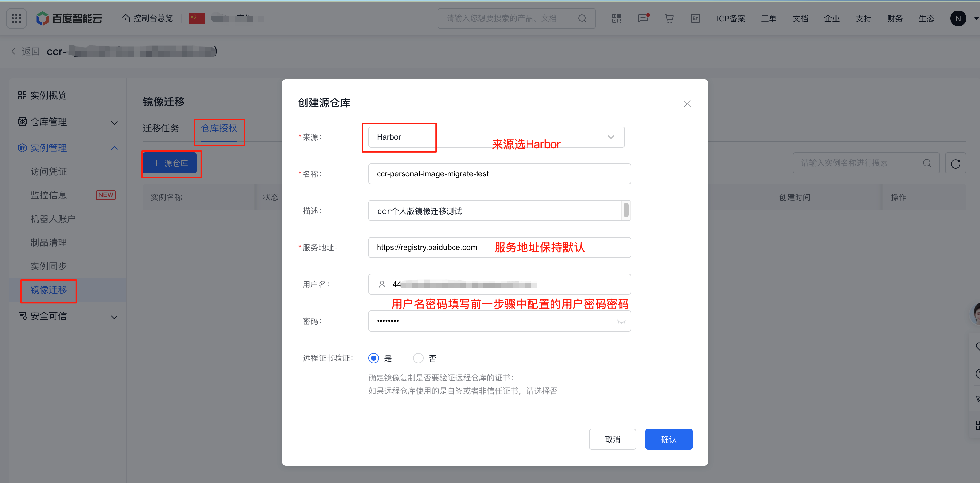The width and height of the screenshot is (980, 483).
Task: Switch language with the En icon
Action: pyautogui.click(x=695, y=18)
